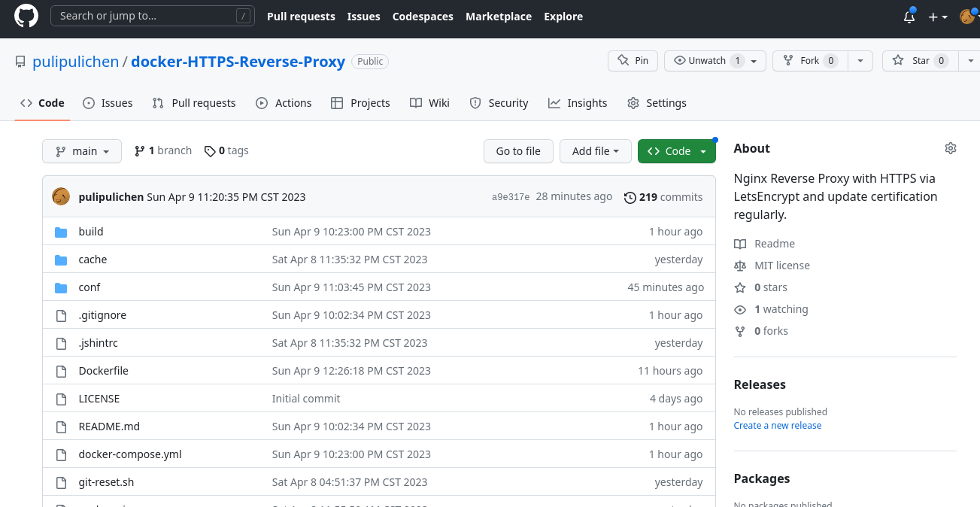980x507 pixels.
Task: Jump to Readme in About sidebar
Action: click(x=765, y=244)
